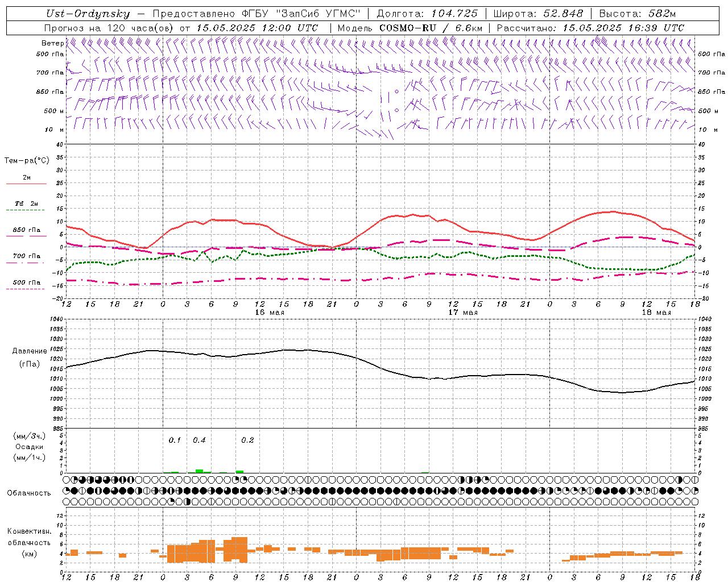Click the 17 мая date label
Screen dimensions: 728x582
click(x=463, y=313)
